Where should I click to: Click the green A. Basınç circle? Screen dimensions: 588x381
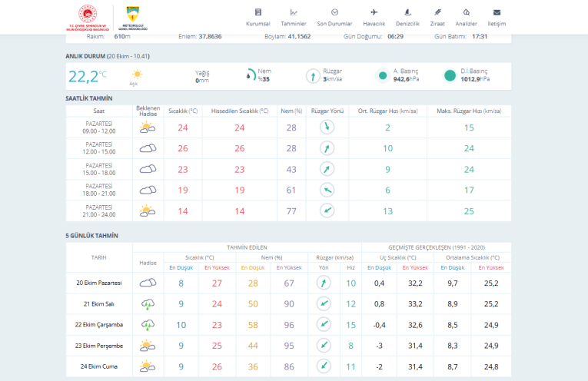point(382,75)
